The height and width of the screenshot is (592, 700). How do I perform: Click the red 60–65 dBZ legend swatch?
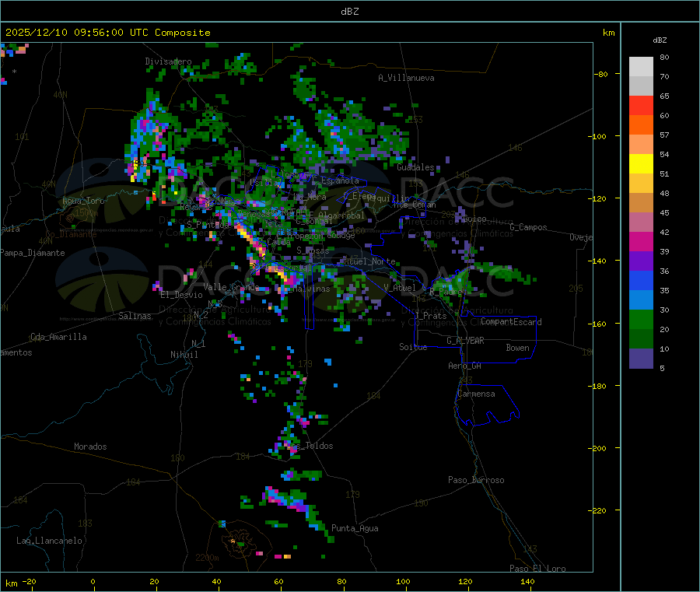[641, 105]
